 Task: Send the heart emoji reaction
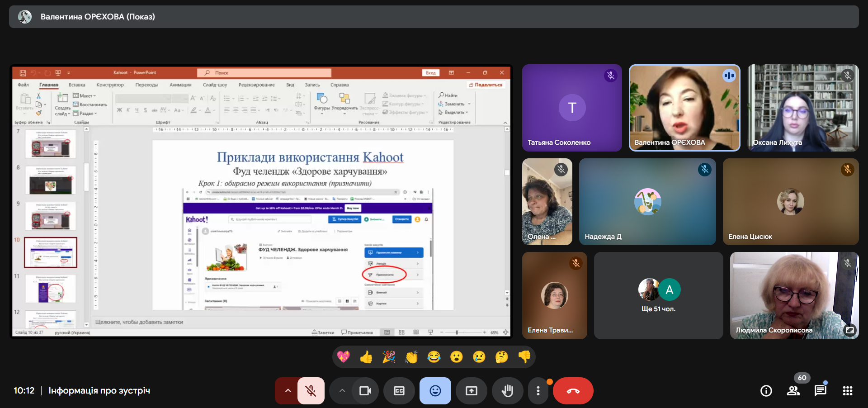point(344,357)
